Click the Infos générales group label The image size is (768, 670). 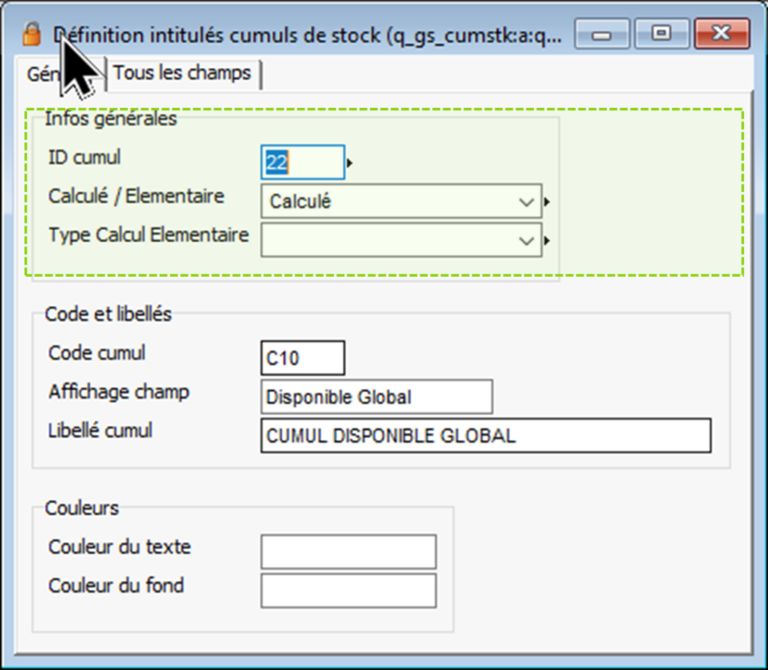111,119
